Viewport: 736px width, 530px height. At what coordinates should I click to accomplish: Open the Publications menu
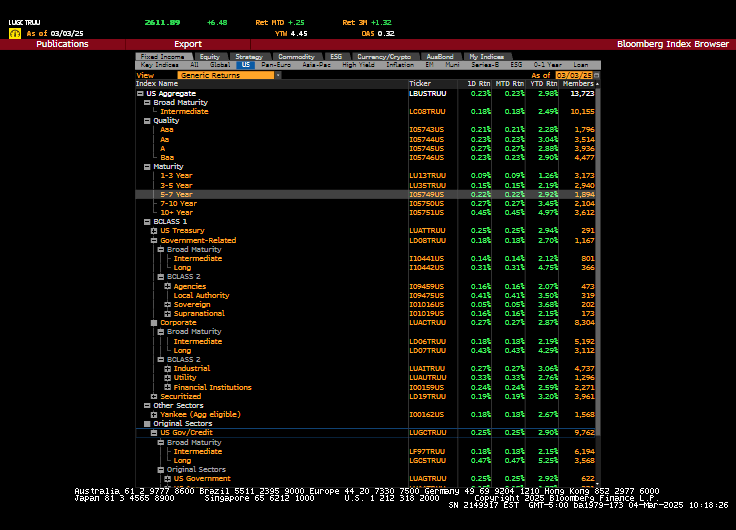pyautogui.click(x=62, y=44)
